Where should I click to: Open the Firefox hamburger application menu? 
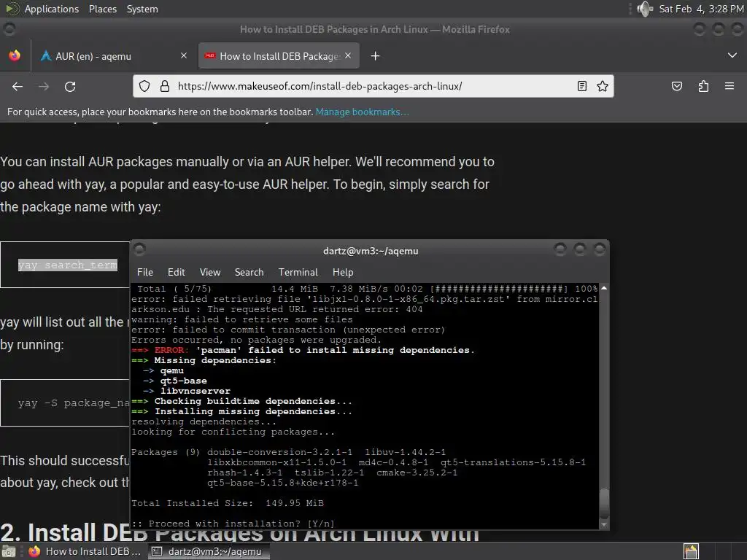(729, 86)
